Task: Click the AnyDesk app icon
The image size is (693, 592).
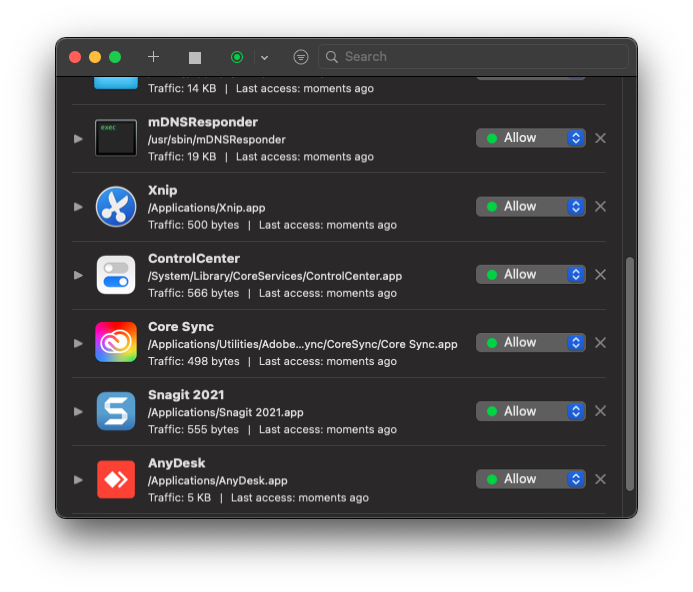Action: pos(116,479)
